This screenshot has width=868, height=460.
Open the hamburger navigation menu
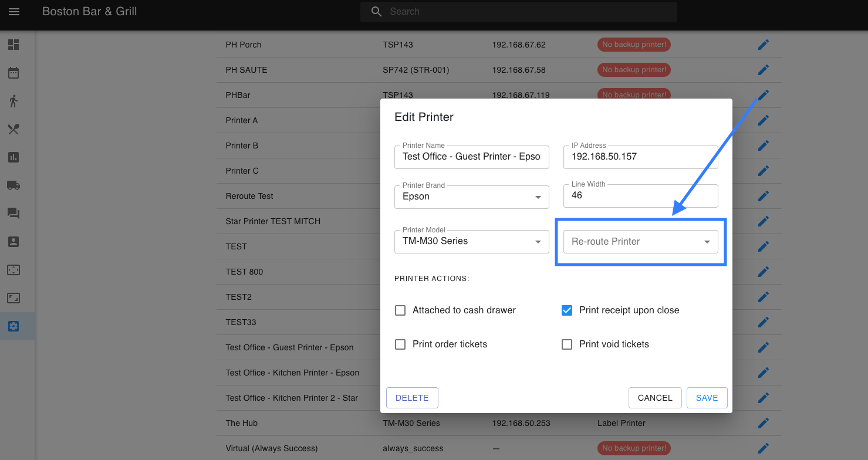(14, 12)
